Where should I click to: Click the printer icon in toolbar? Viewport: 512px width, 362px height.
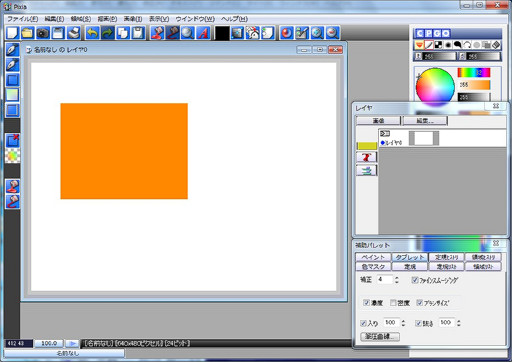(73, 33)
